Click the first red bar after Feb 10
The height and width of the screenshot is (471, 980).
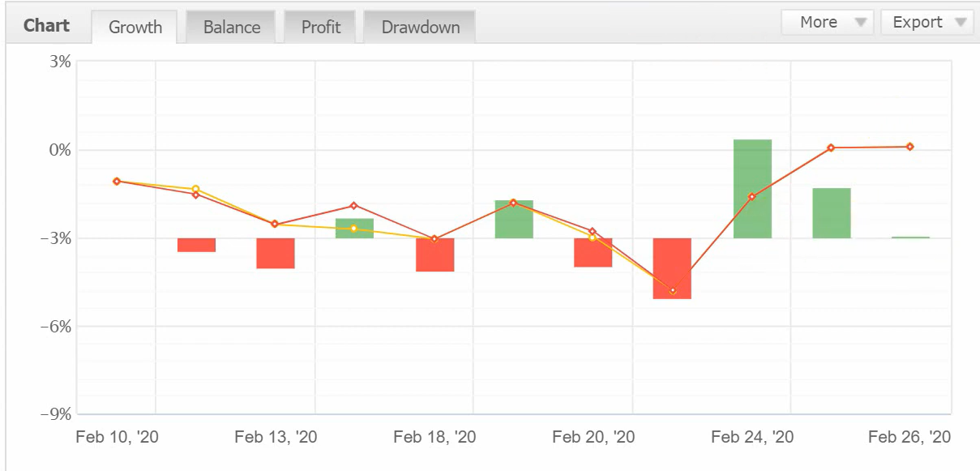point(196,245)
